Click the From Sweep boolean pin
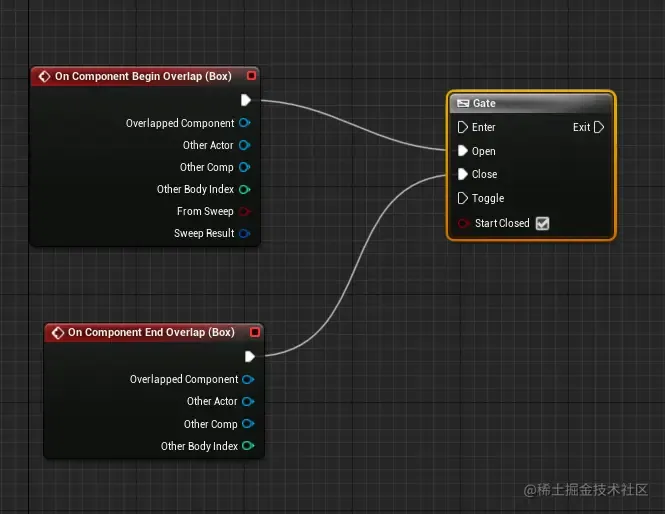The width and height of the screenshot is (665, 514). pyautogui.click(x=244, y=211)
